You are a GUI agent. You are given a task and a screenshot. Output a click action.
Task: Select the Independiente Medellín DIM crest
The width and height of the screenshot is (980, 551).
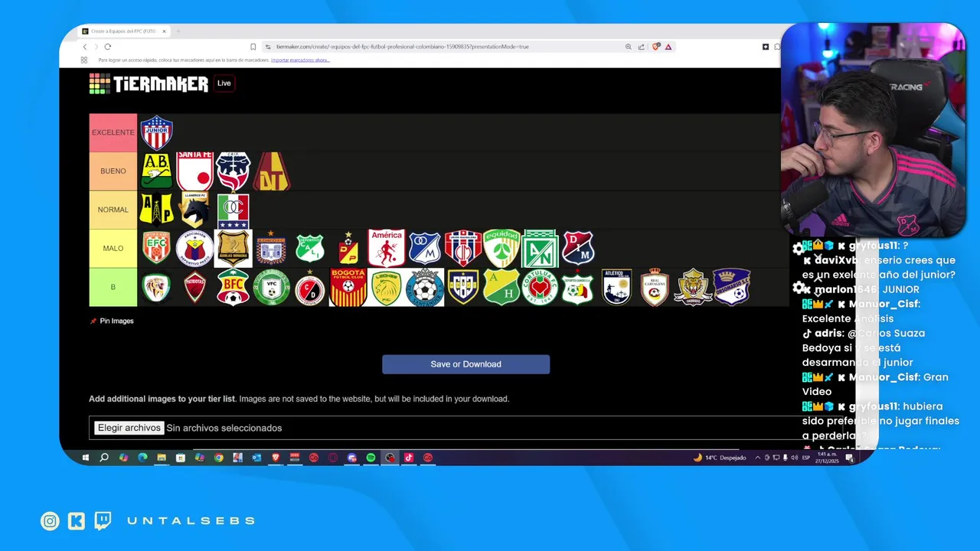tap(578, 248)
